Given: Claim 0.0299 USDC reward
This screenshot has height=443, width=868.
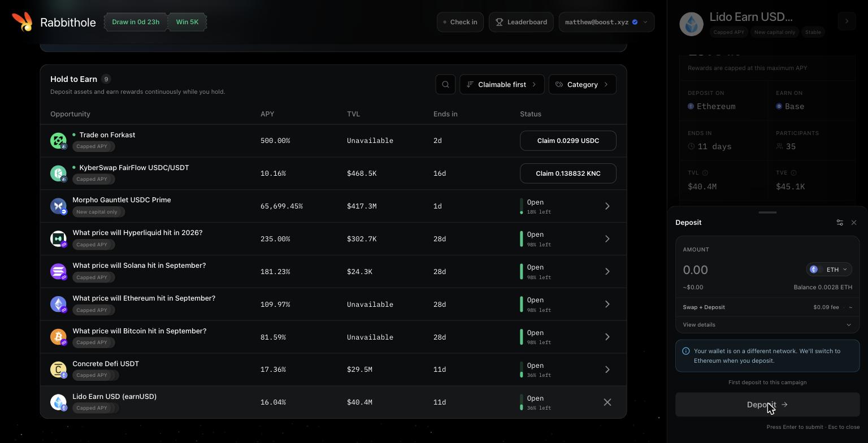Looking at the screenshot, I should pyautogui.click(x=568, y=141).
